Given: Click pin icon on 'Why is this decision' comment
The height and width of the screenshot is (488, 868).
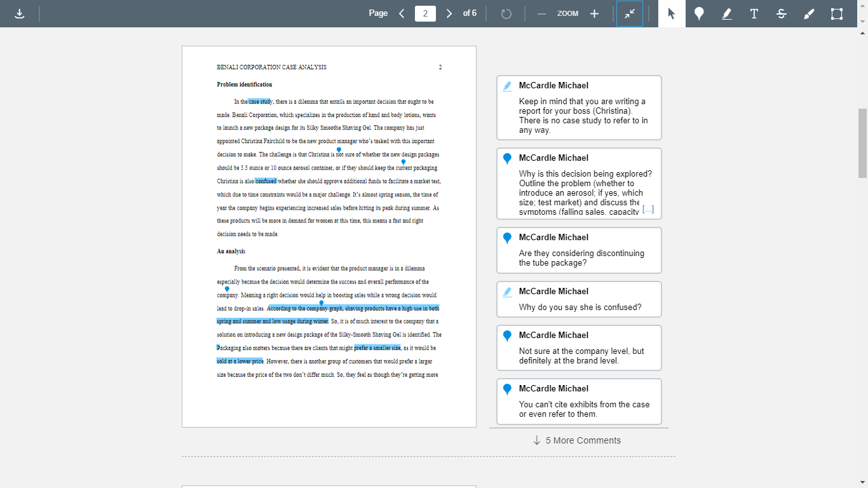Looking at the screenshot, I should click(x=507, y=159).
